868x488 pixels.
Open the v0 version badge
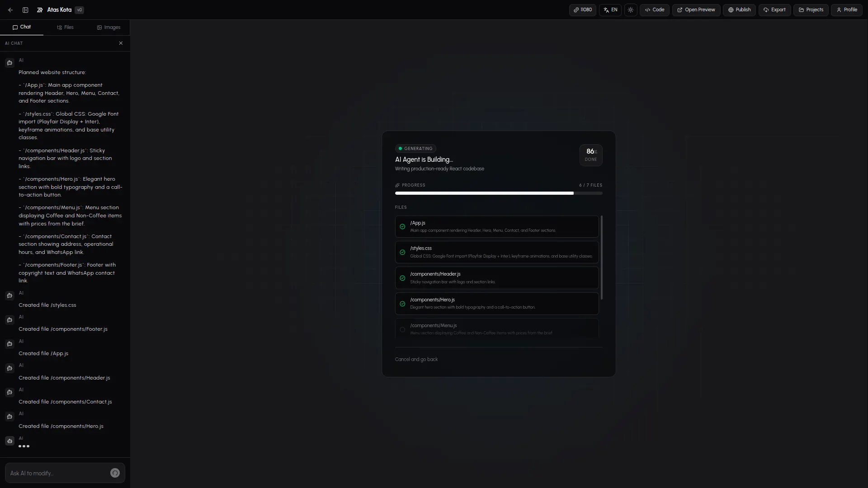79,10
